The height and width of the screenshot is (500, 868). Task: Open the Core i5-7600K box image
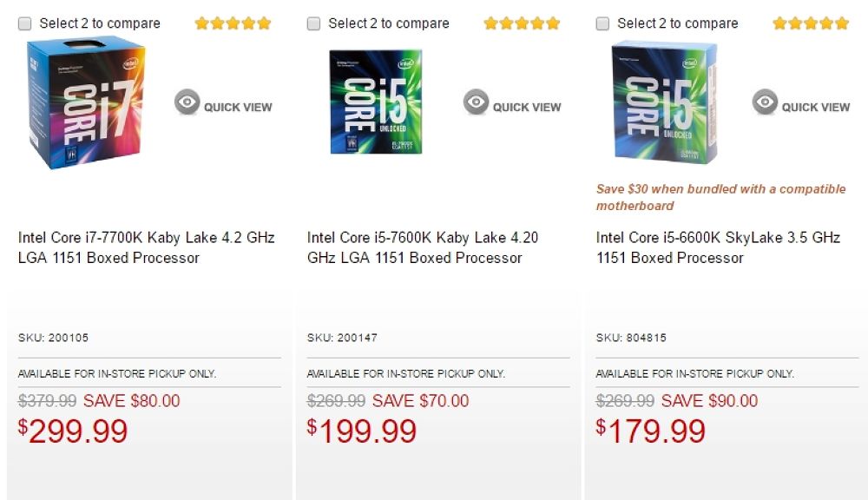pyautogui.click(x=376, y=102)
